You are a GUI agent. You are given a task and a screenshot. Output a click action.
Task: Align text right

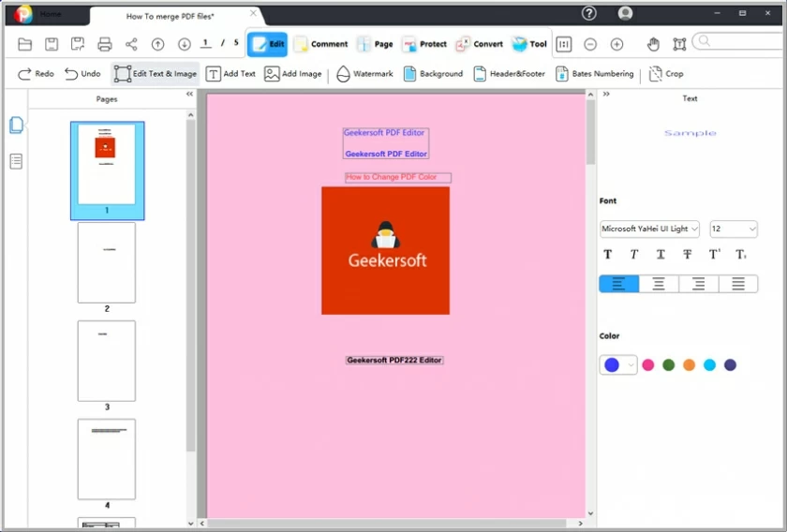[x=699, y=284]
